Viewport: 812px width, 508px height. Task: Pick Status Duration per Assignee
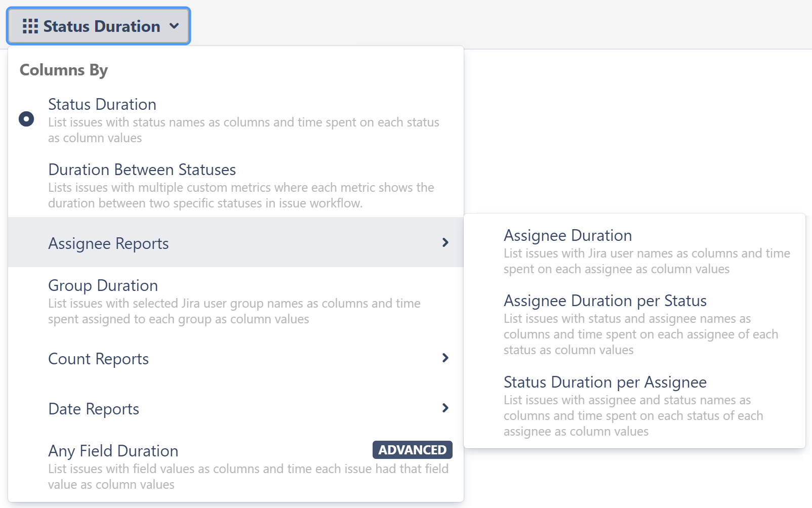[605, 382]
